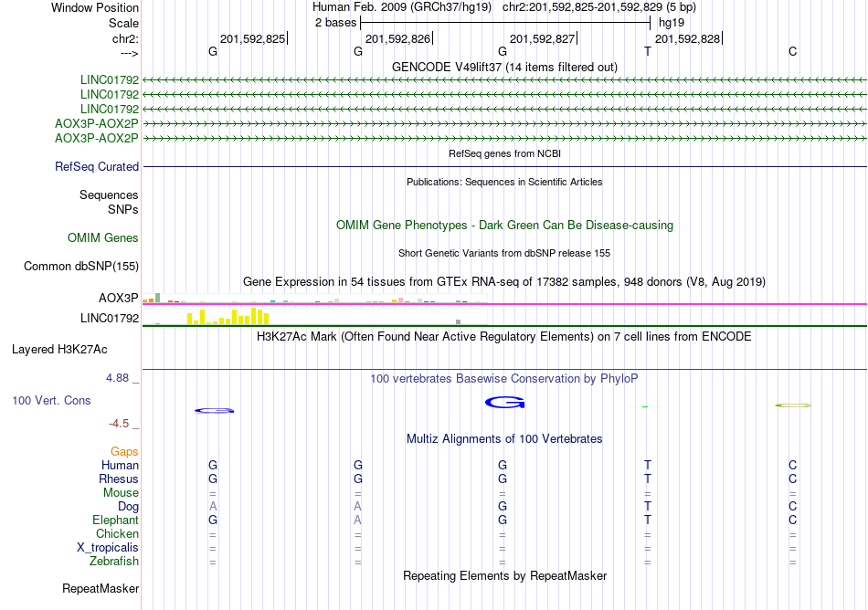This screenshot has width=868, height=610.
Task: Click the Elephant row's A base
Action: [x=357, y=520]
